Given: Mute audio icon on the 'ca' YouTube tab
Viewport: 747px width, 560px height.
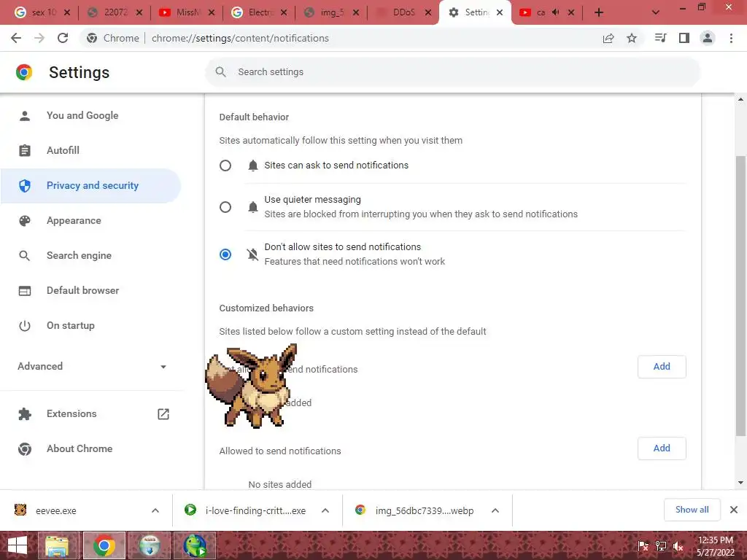Looking at the screenshot, I should tap(555, 12).
